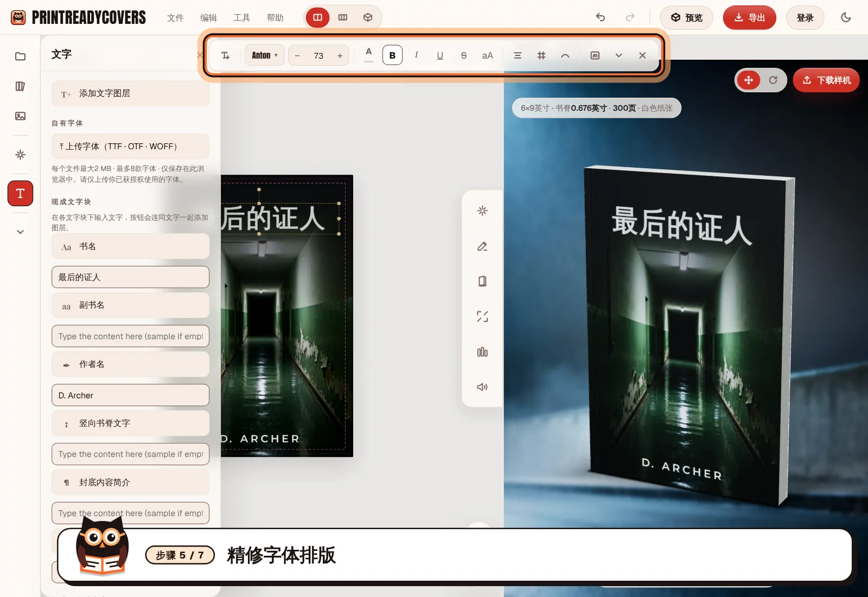Open the 帮助 menu

(275, 18)
